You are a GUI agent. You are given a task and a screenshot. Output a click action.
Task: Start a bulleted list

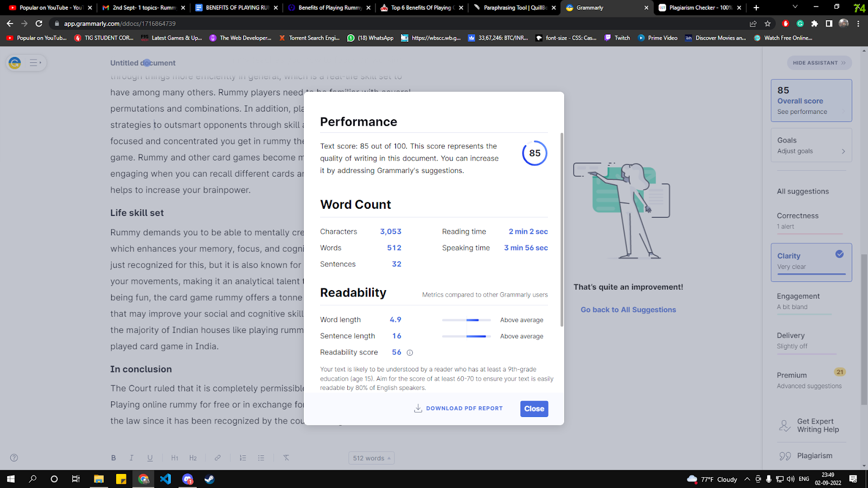(x=261, y=458)
